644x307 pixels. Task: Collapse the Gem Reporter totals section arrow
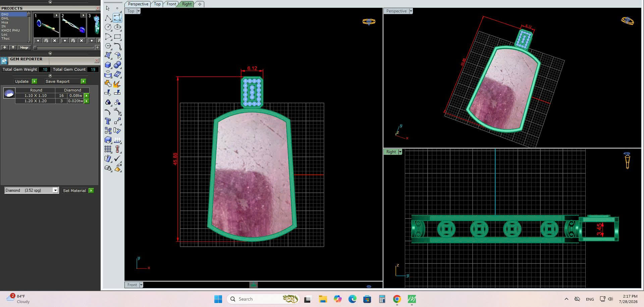click(x=50, y=75)
